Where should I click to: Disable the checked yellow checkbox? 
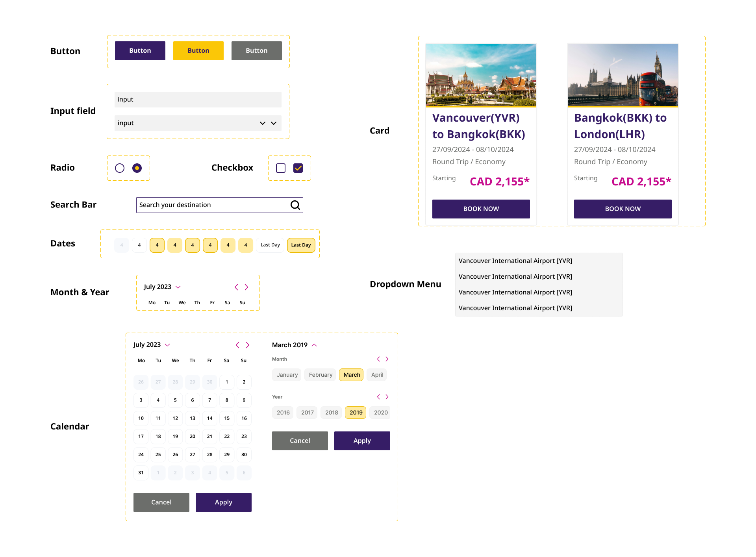point(298,168)
